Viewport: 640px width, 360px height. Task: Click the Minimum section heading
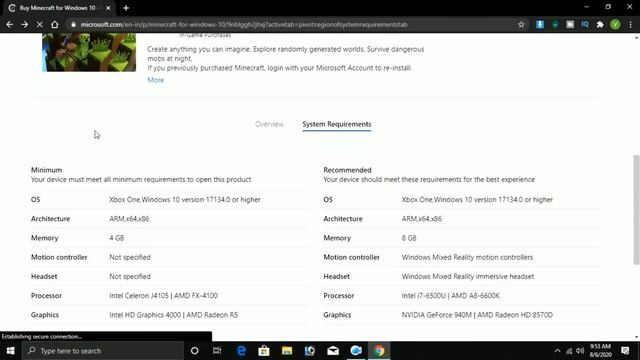[x=47, y=170]
